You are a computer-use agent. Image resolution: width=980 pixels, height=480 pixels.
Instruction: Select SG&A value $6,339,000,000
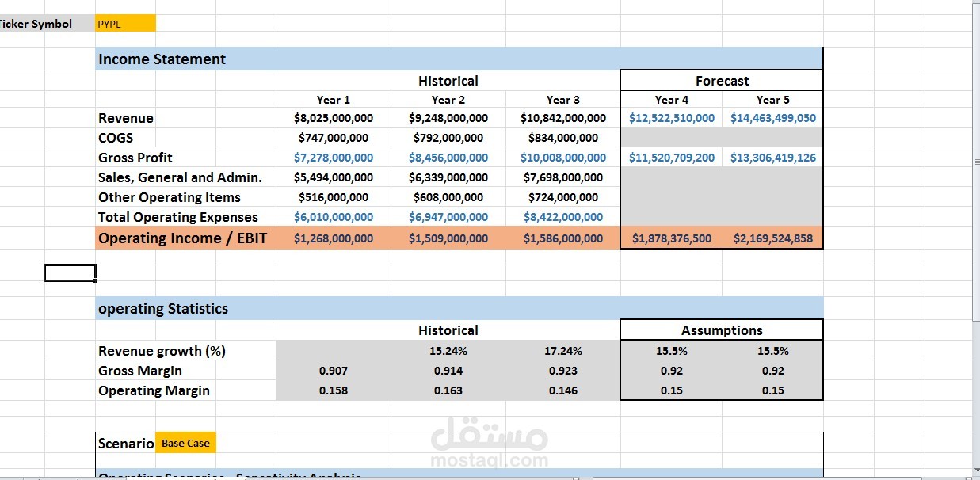(x=448, y=177)
